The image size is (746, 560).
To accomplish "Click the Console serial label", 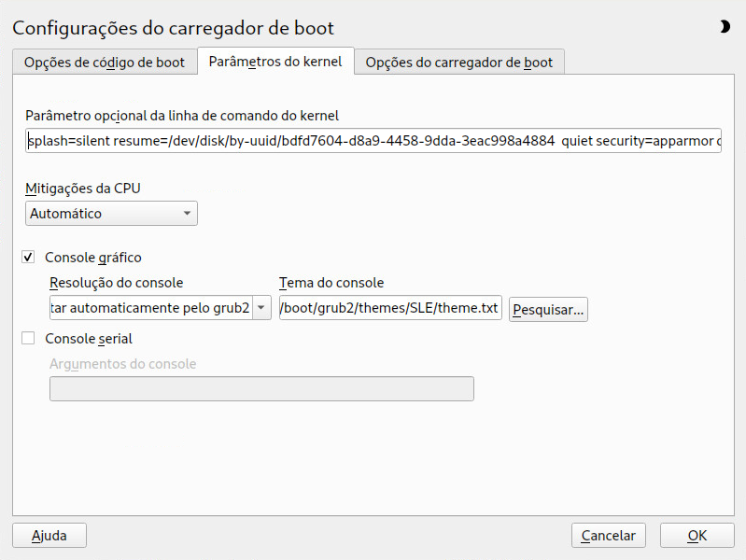I will 89,339.
